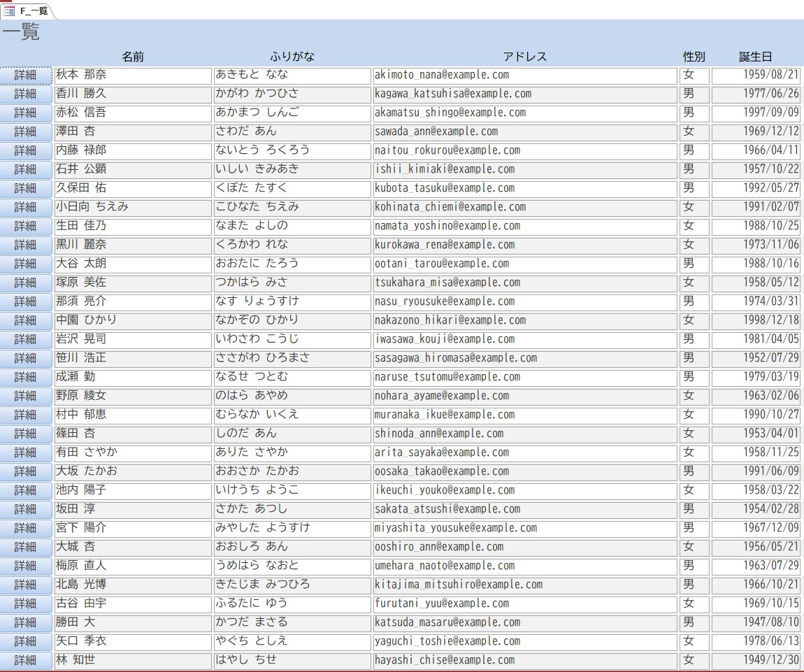Select the F_一覧 form tab
This screenshot has height=672, width=804.
tap(27, 10)
